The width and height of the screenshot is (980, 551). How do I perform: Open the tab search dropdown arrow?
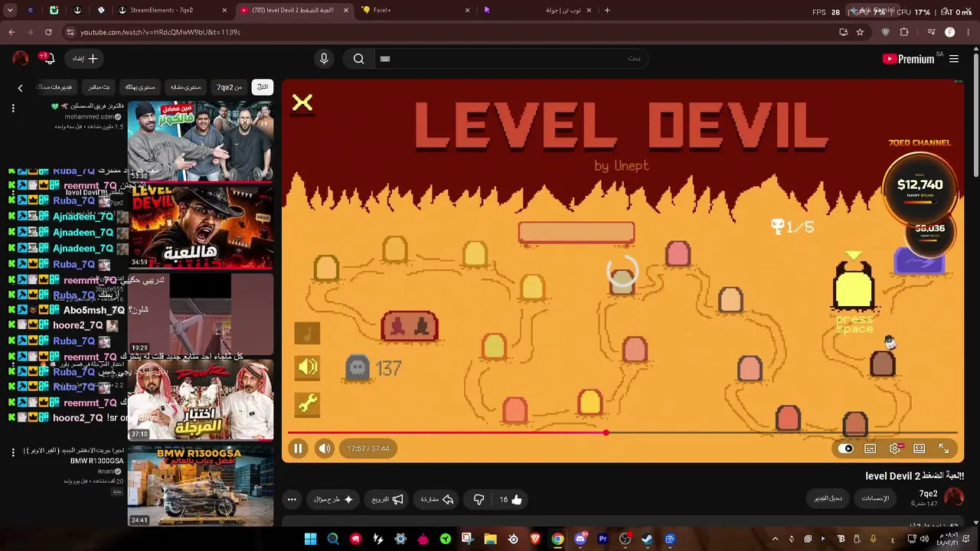(x=10, y=11)
